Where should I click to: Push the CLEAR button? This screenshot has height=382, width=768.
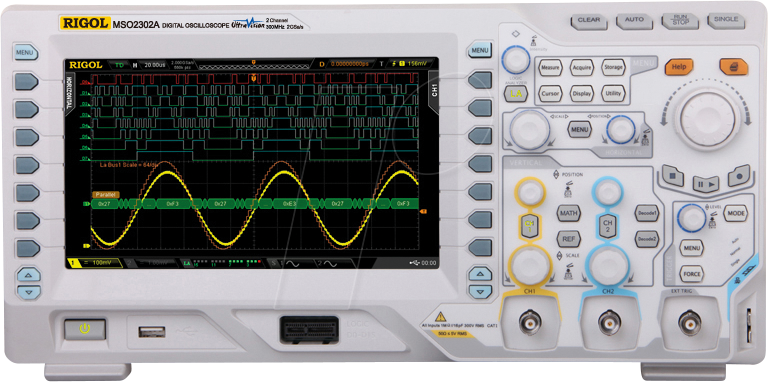(x=589, y=21)
